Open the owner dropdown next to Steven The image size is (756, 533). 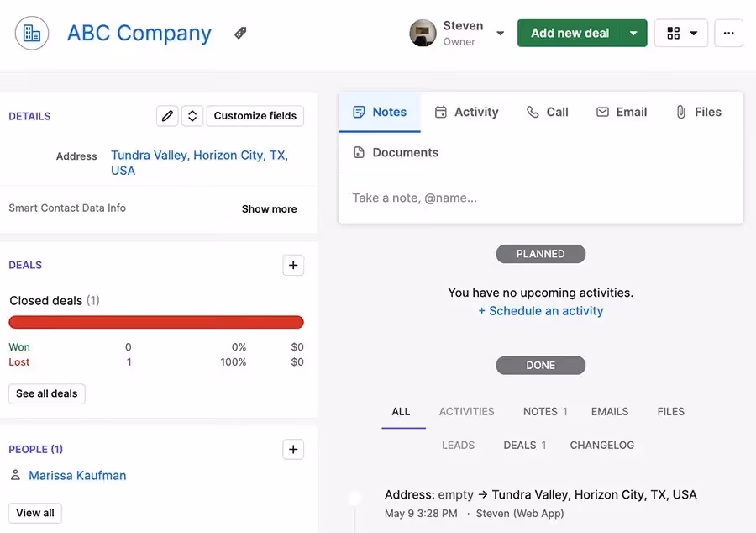[x=500, y=33]
